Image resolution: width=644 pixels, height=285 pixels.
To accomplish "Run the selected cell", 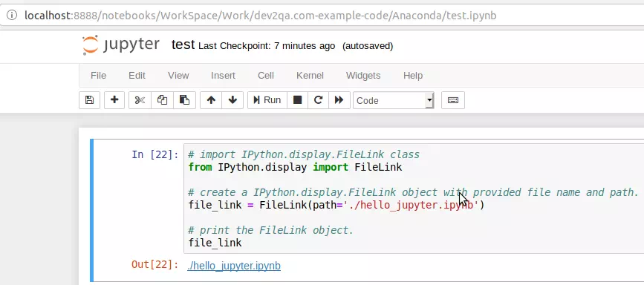I will [267, 100].
